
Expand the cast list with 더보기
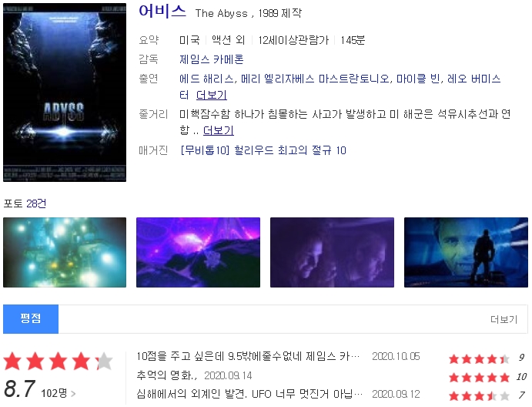(212, 95)
